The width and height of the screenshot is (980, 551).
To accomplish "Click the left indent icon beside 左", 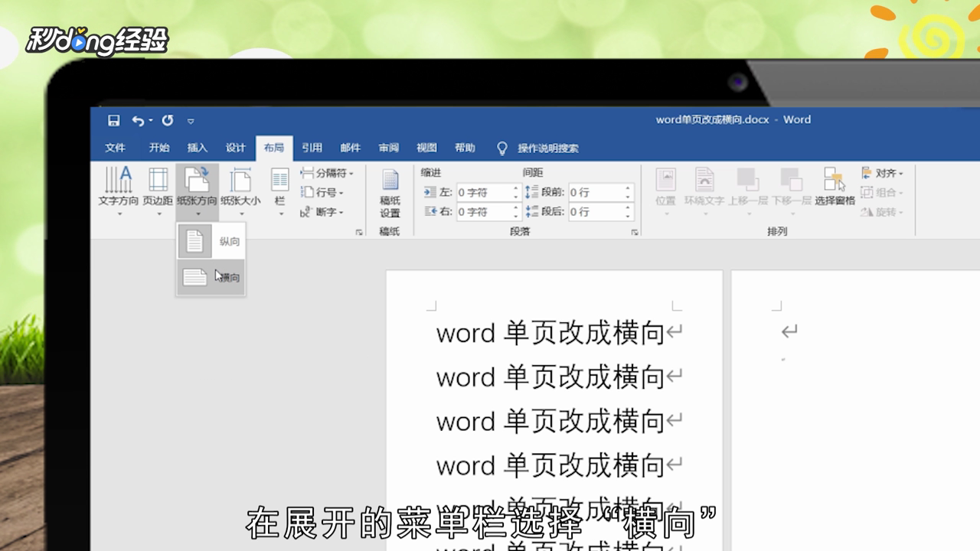I will [x=430, y=192].
